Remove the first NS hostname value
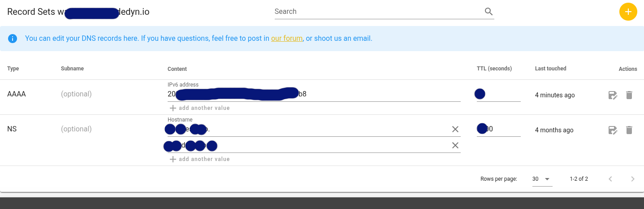 455,129
